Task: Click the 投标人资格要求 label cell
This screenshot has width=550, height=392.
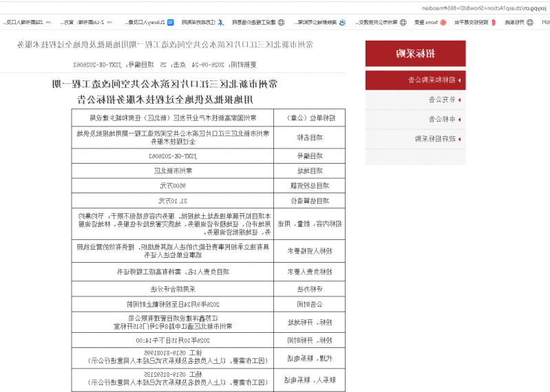Action: tap(309, 251)
